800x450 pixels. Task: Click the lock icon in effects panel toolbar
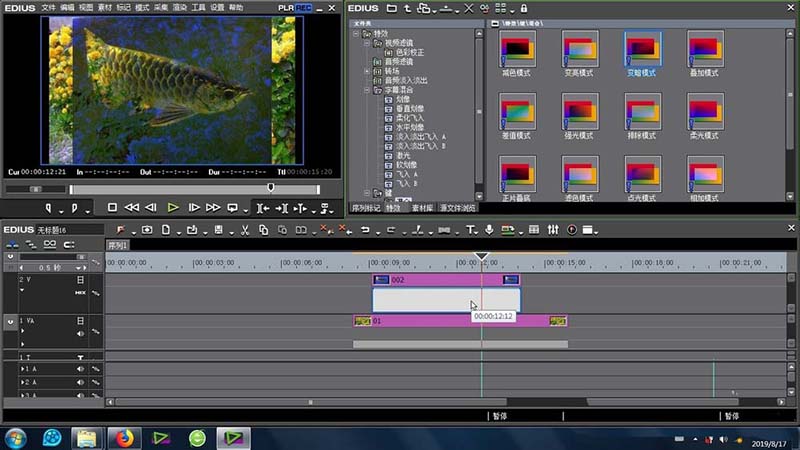pos(523,8)
